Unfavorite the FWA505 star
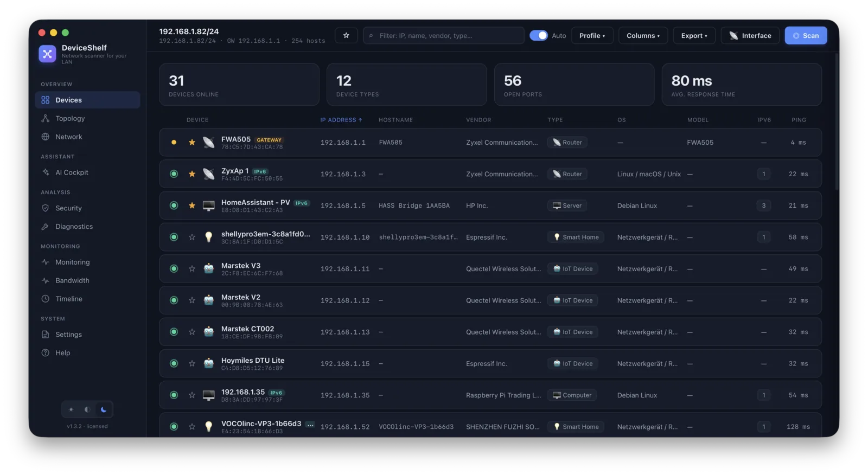Screen dimensions: 868x475 pos(192,143)
